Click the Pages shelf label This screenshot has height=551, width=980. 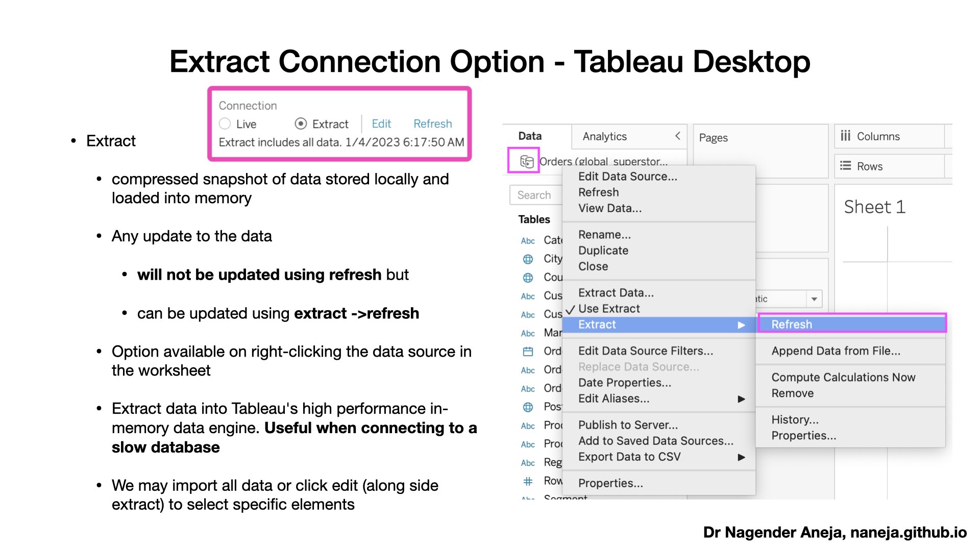click(x=713, y=138)
